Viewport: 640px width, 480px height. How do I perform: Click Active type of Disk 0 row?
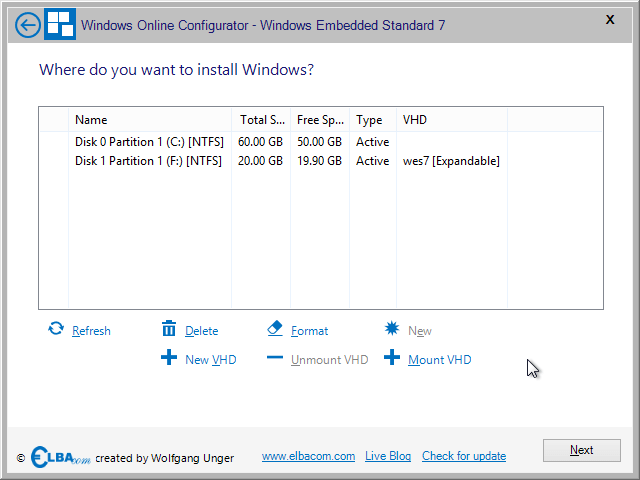coord(373,142)
